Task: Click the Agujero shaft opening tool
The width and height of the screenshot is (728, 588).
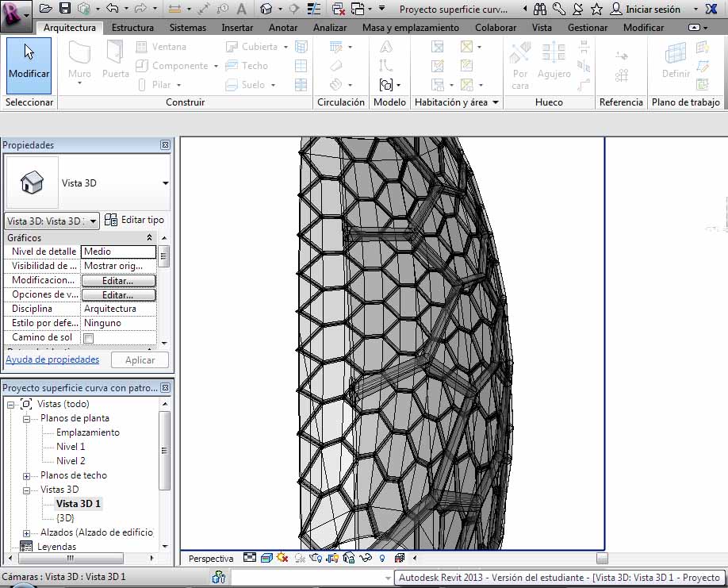Action: click(x=554, y=62)
